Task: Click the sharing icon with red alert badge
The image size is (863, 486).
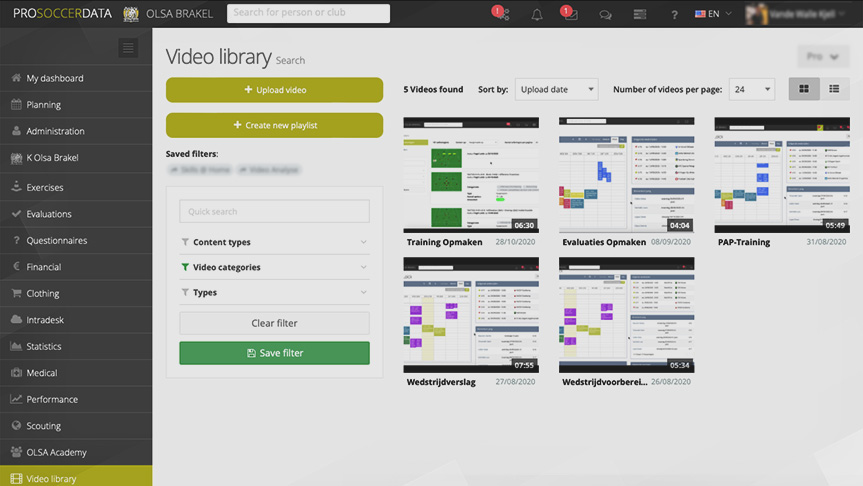Action: pos(502,15)
